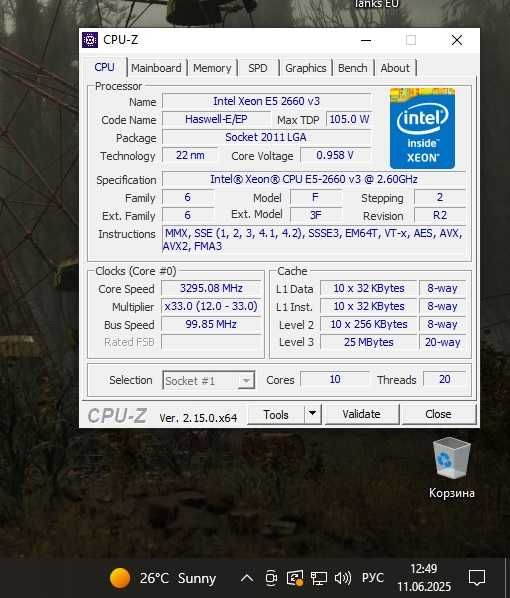
Task: Click the tray icon with orange warning dot
Action: [x=295, y=578]
